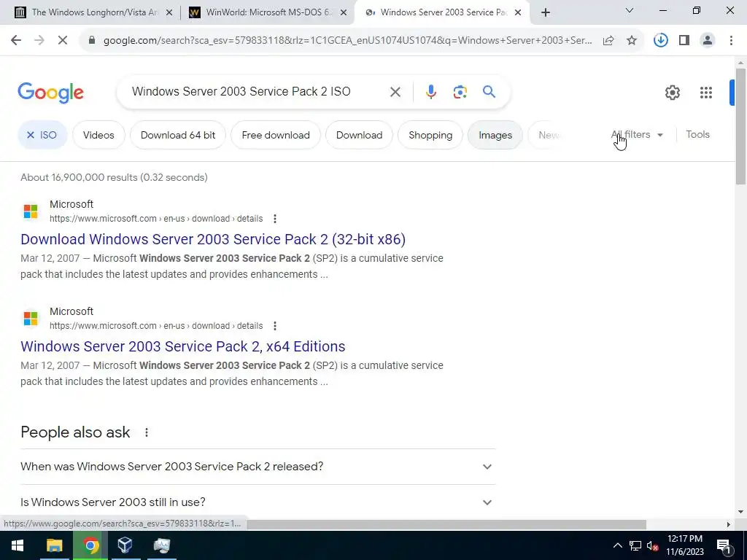
Task: Open the notification center icon
Action: point(724,545)
